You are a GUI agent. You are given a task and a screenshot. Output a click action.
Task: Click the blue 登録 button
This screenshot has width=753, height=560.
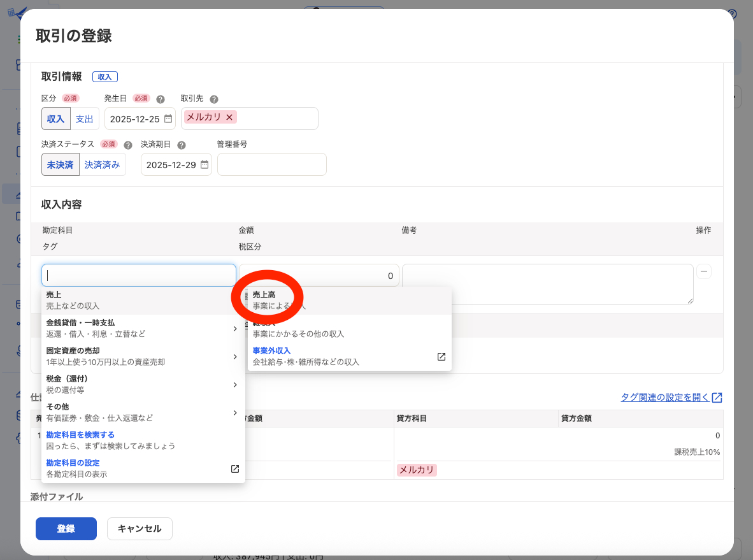tap(66, 529)
